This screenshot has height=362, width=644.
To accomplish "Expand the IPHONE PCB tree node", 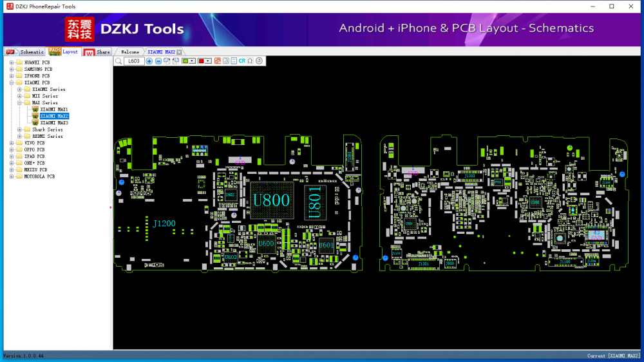I will click(x=12, y=76).
